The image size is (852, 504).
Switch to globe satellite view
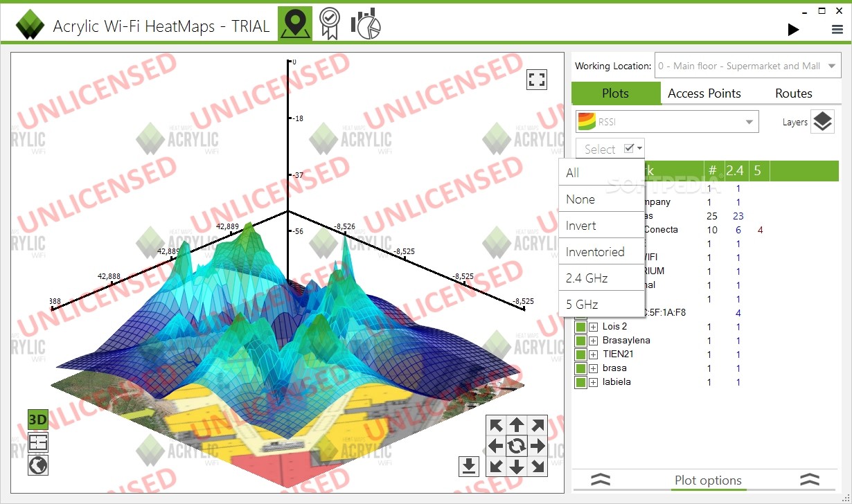coord(37,465)
